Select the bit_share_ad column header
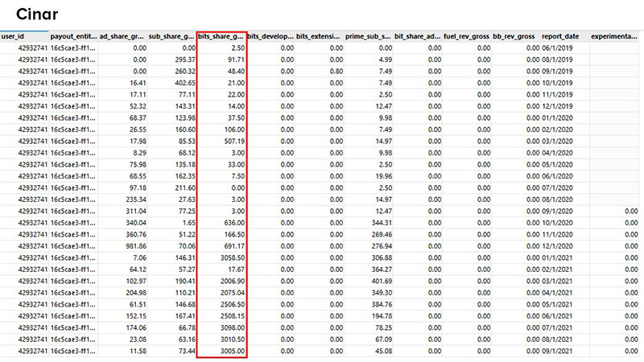 click(x=419, y=37)
